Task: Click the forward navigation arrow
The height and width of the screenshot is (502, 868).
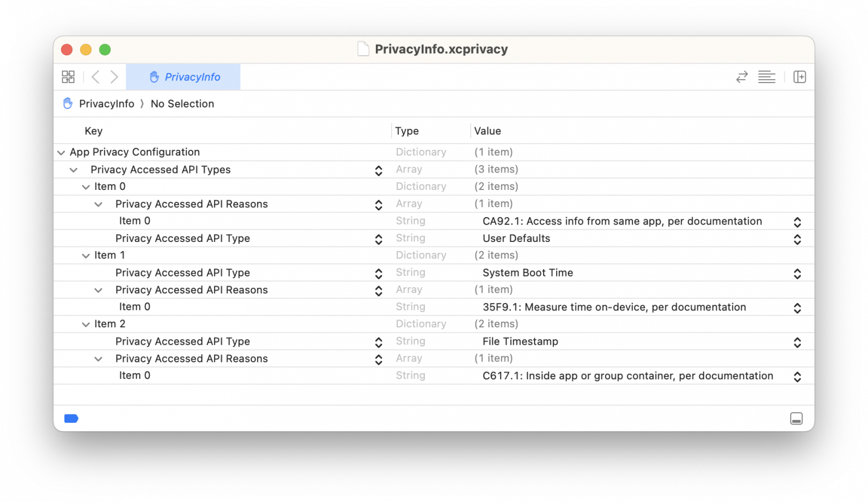Action: [x=114, y=76]
